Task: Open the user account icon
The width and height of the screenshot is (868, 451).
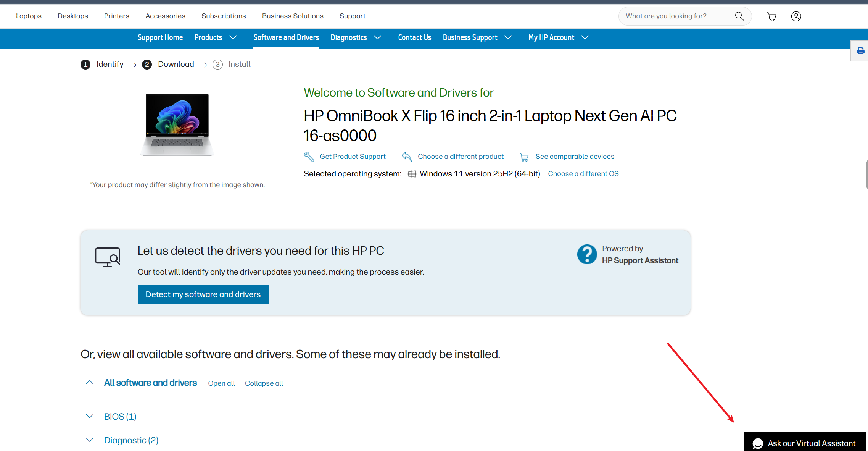Action: [796, 16]
